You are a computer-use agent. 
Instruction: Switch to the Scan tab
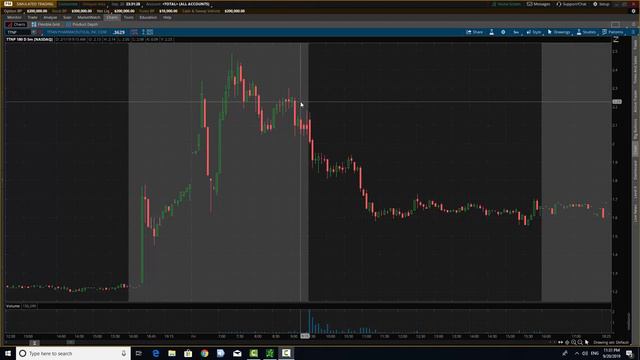(x=67, y=18)
